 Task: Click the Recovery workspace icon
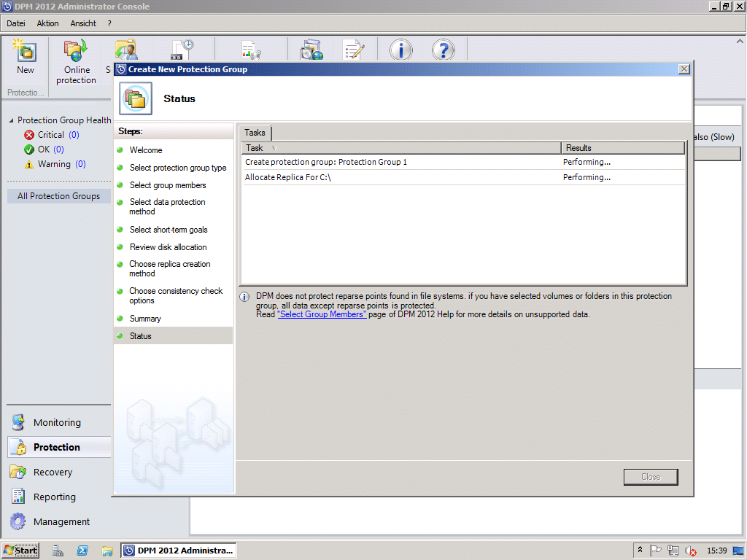[x=18, y=472]
